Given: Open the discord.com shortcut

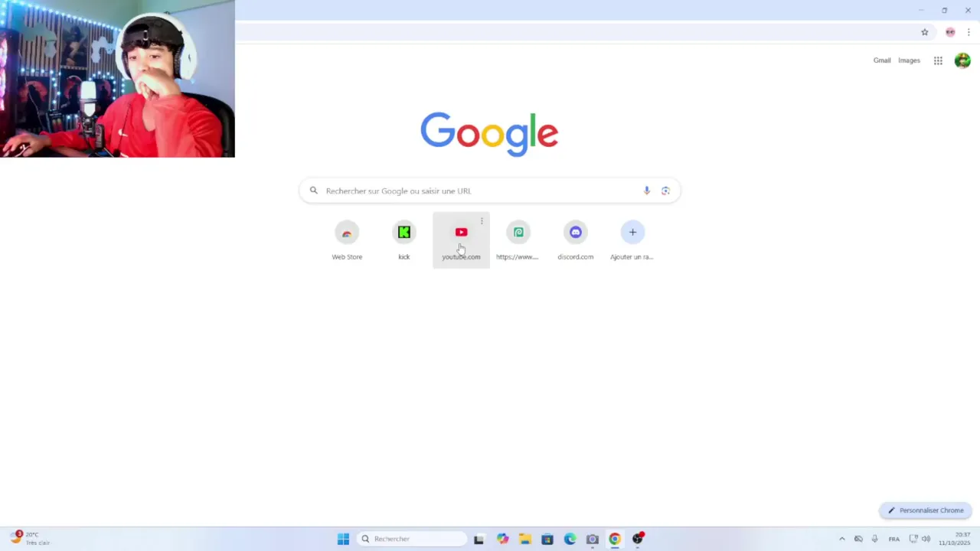Looking at the screenshot, I should point(575,240).
